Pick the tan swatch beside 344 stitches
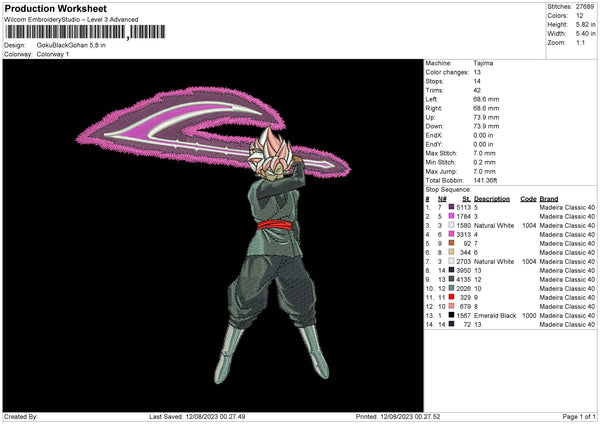This screenshot has height=424, width=600. (452, 252)
